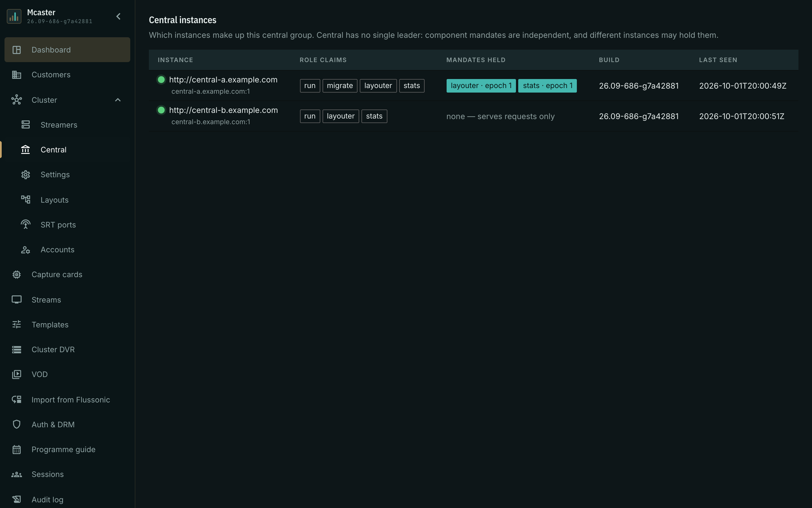This screenshot has width=812, height=508.
Task: Click the Layouts tree icon
Action: coord(25,200)
